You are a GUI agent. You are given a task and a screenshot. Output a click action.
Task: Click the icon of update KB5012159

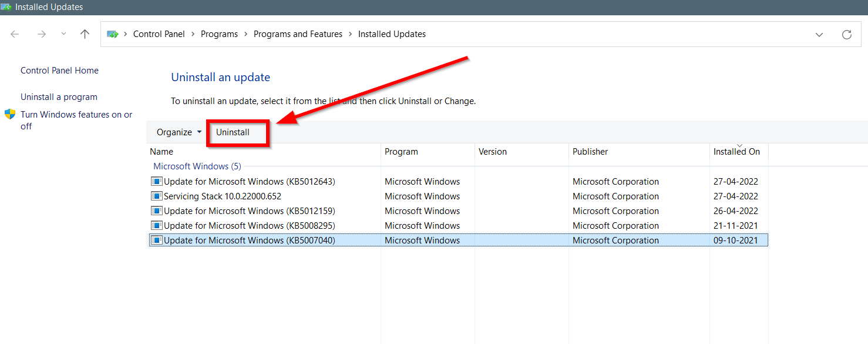(x=156, y=211)
